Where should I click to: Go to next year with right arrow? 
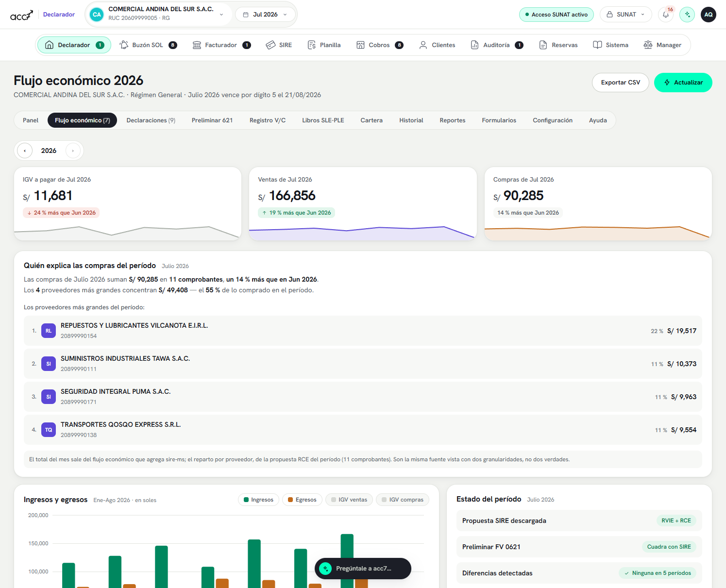click(73, 151)
